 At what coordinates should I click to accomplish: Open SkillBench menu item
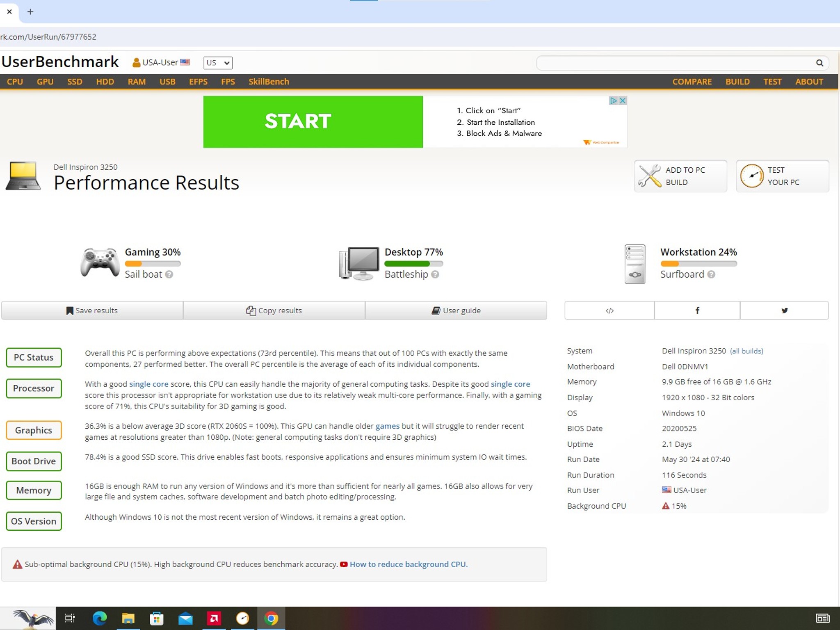point(269,82)
